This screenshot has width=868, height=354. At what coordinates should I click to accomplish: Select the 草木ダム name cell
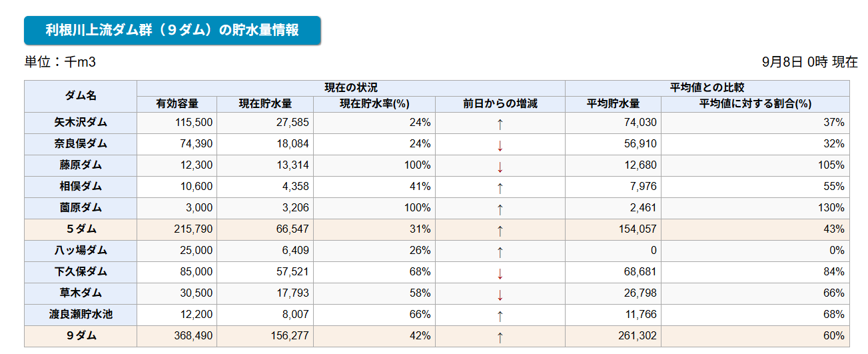(x=81, y=293)
